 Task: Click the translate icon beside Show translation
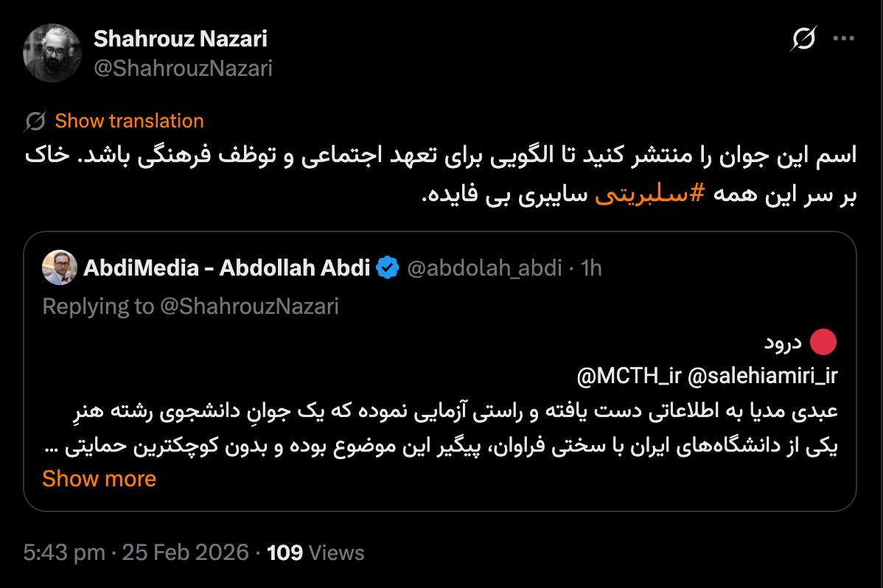(x=35, y=121)
